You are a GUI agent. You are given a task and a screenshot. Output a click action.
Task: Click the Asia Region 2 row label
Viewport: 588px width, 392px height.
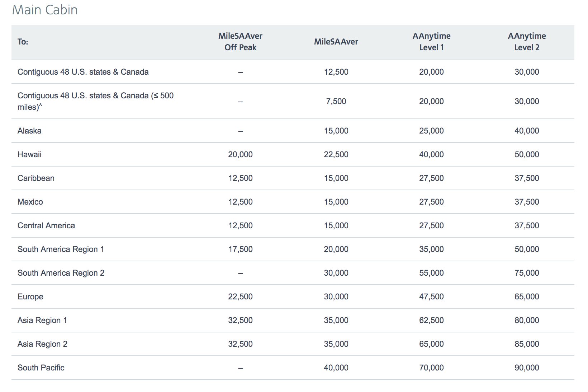pos(42,344)
